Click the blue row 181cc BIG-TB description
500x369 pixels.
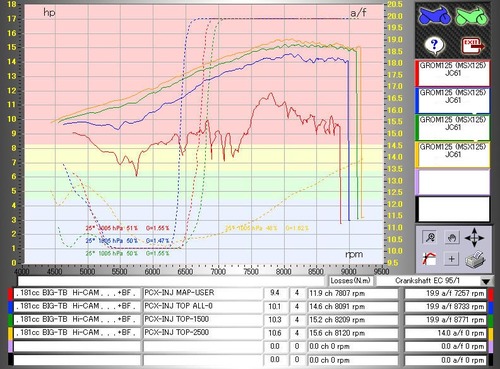click(x=77, y=306)
